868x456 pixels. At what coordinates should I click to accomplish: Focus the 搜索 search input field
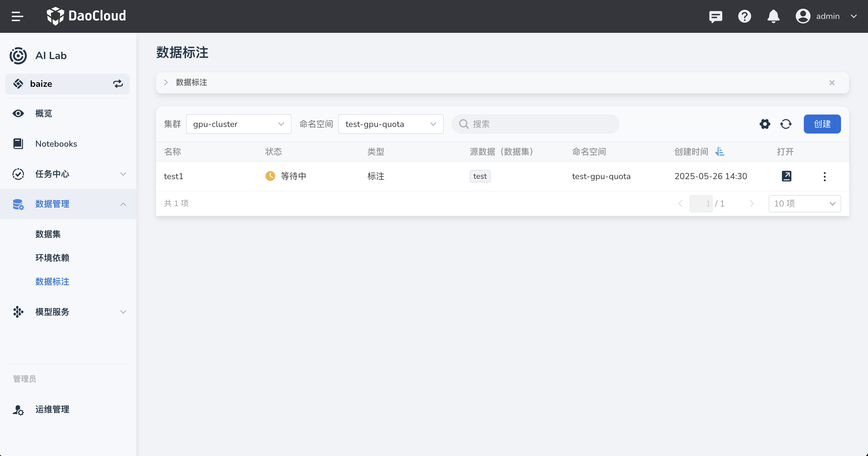540,124
